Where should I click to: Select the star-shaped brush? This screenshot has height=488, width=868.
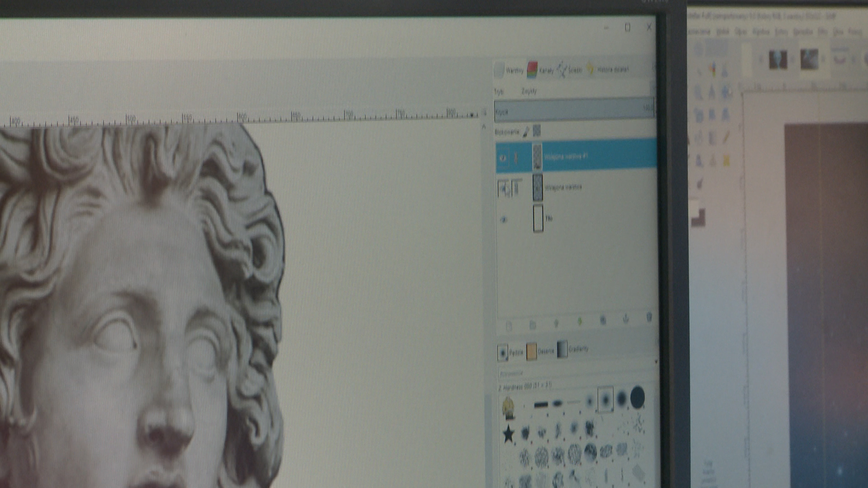click(x=508, y=434)
